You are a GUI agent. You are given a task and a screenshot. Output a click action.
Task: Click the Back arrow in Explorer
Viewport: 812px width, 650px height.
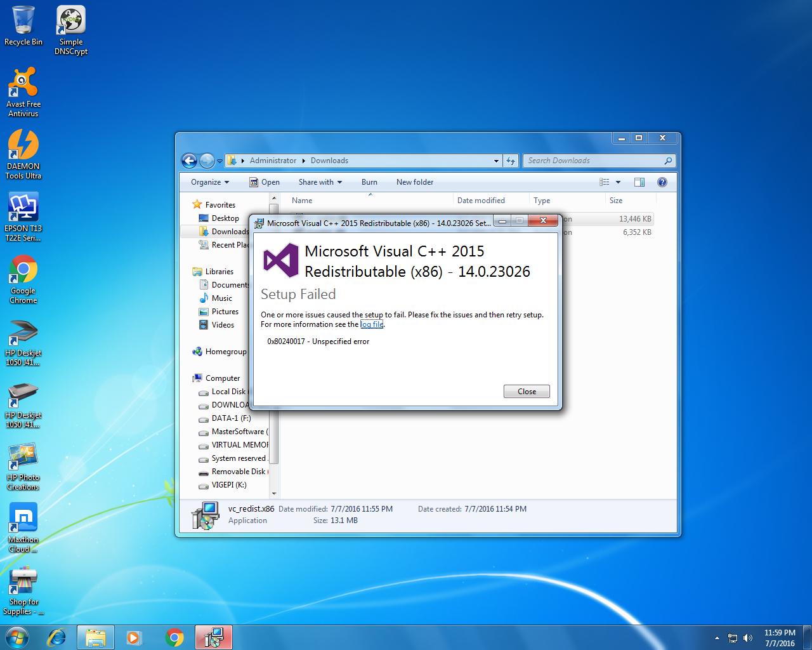pos(189,161)
